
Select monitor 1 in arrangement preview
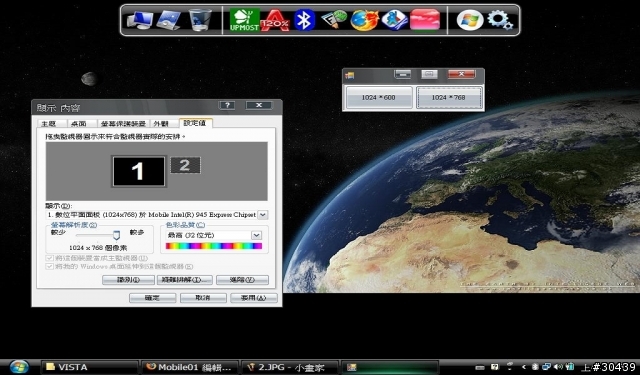click(x=139, y=171)
